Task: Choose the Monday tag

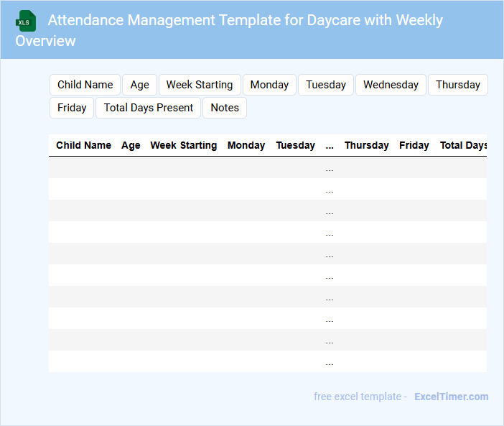Action: pos(269,85)
